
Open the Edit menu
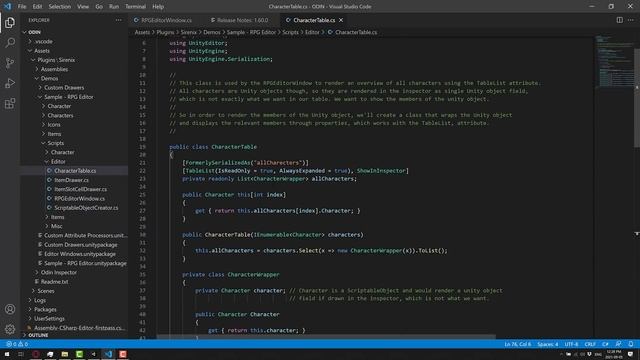coord(37,7)
